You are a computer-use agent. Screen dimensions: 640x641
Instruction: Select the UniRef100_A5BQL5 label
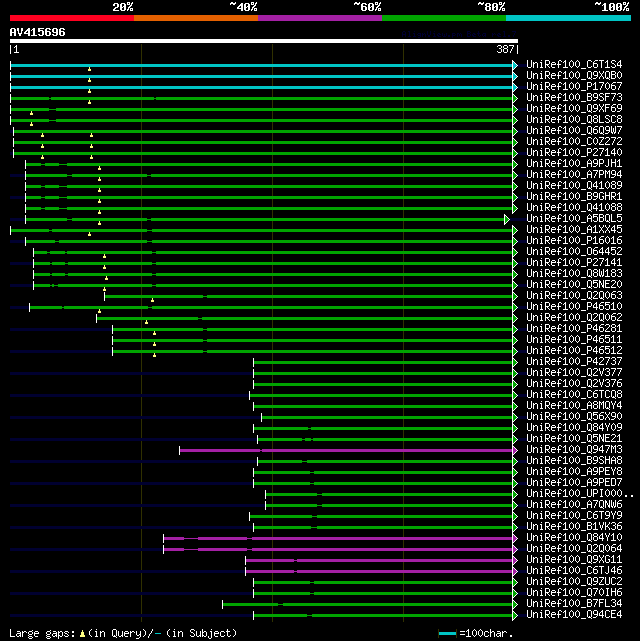pos(574,219)
